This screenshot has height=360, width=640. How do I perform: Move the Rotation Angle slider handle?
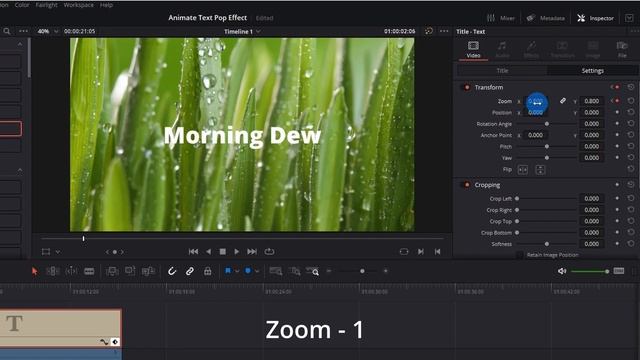pos(547,124)
